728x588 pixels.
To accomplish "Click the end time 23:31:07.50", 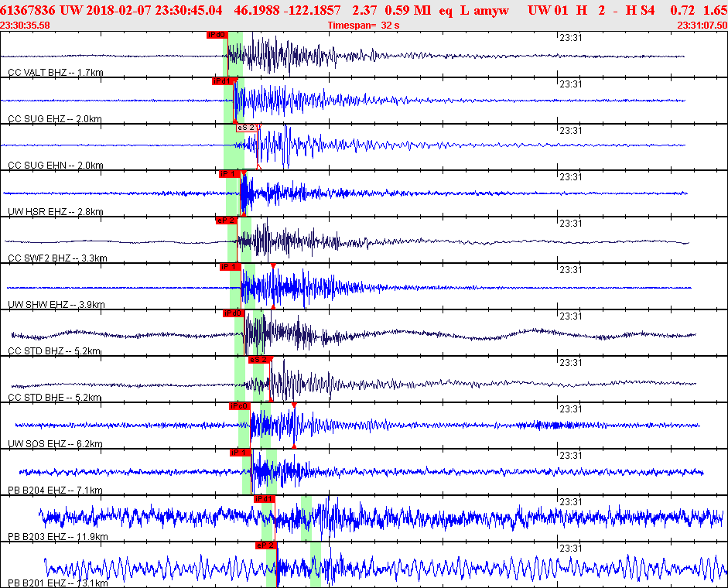I will point(702,25).
